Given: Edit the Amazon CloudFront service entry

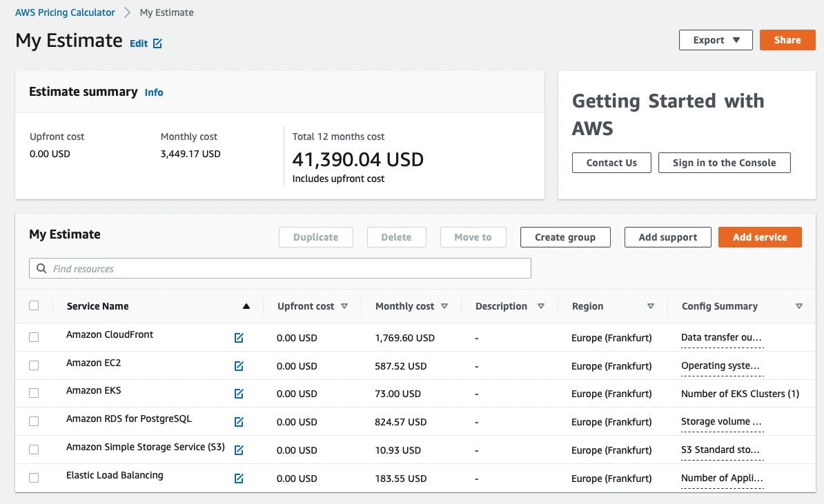Looking at the screenshot, I should click(239, 338).
